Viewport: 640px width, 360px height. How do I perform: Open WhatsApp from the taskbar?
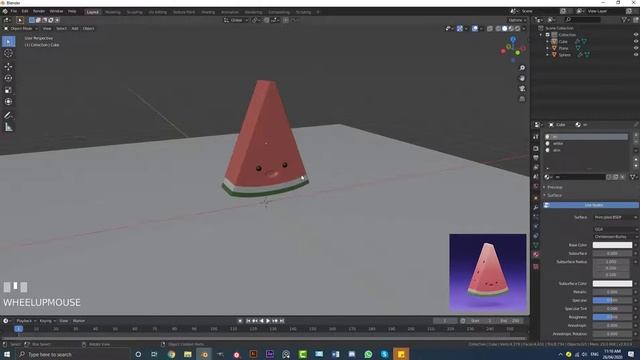pos(368,354)
